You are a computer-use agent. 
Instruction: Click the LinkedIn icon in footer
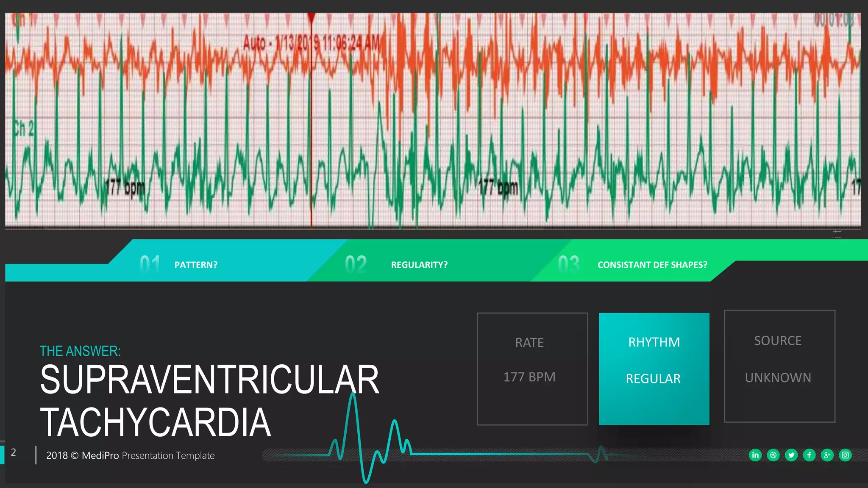click(755, 455)
